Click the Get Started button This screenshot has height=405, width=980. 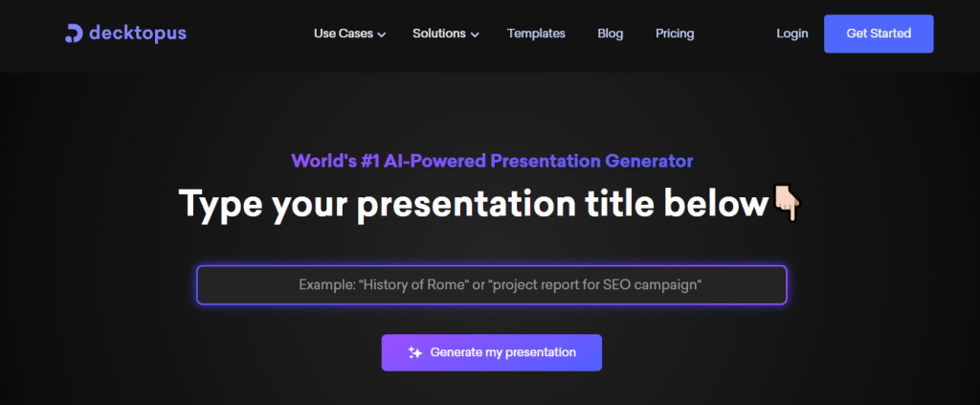[x=879, y=34]
